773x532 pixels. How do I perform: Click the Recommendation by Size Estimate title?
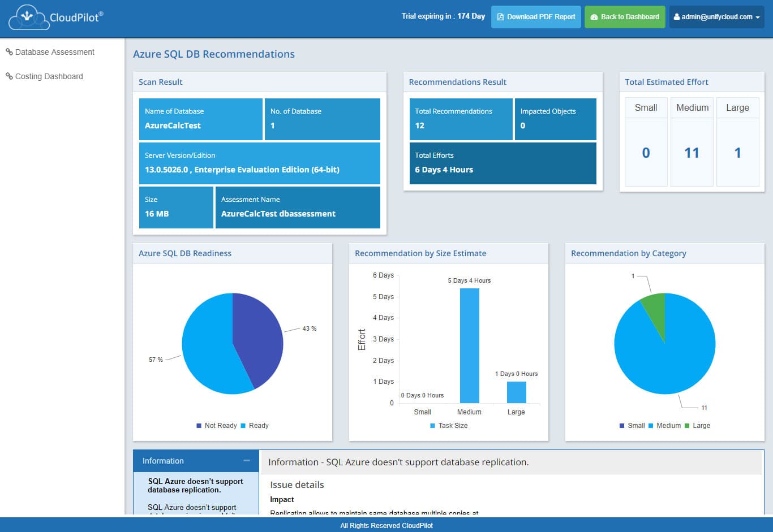[420, 253]
